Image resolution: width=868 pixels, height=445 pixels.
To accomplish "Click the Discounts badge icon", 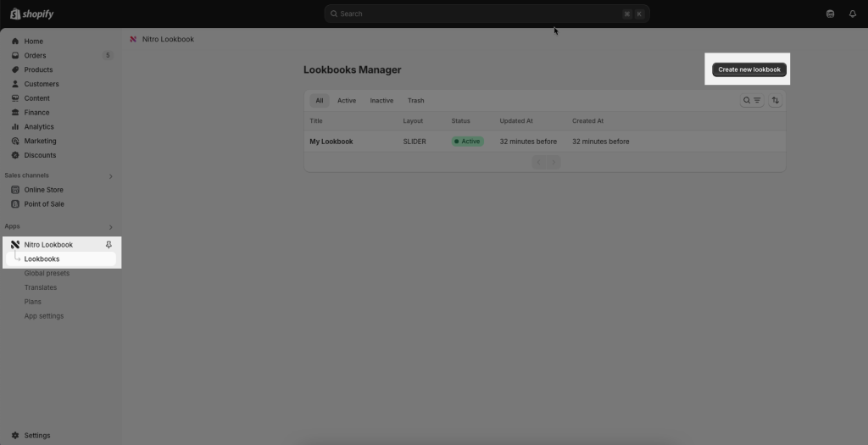I will click(15, 155).
